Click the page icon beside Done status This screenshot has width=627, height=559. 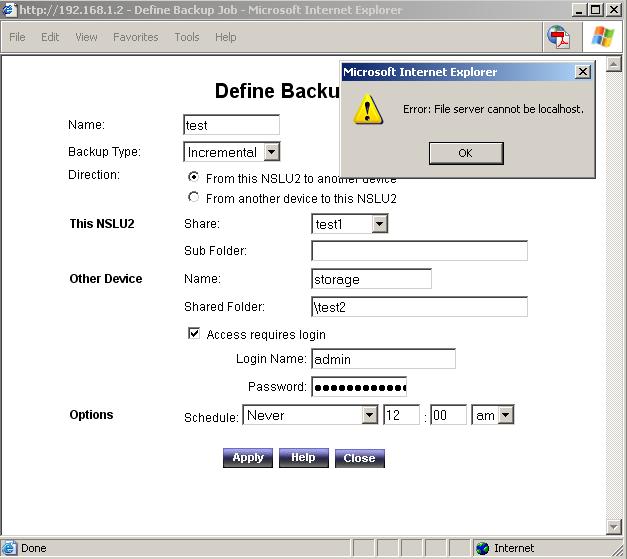click(9, 548)
